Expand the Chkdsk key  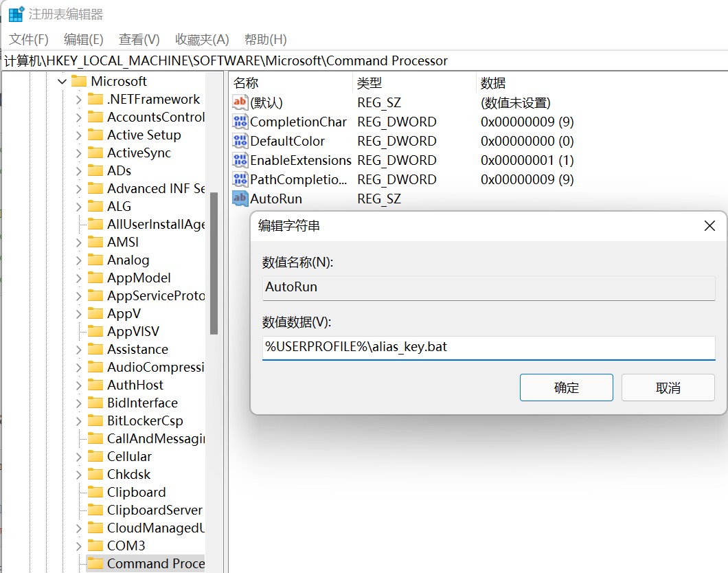point(78,475)
